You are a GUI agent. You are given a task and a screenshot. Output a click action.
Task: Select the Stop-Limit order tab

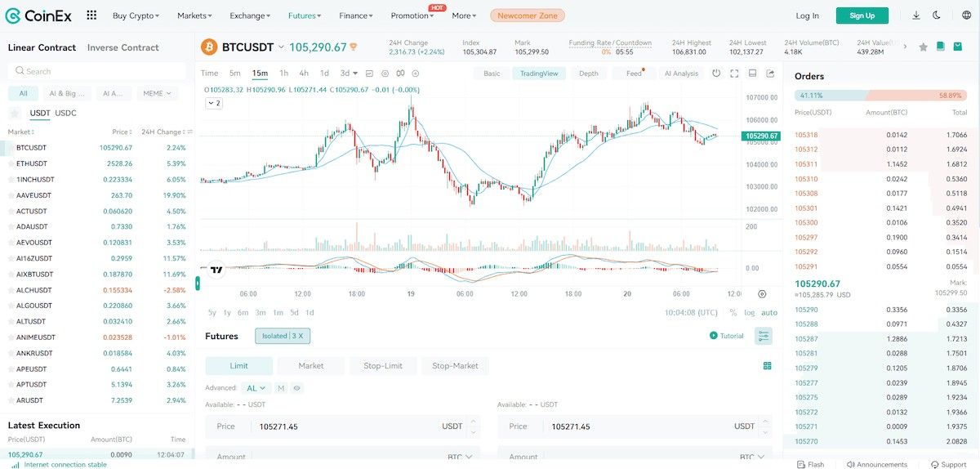click(x=383, y=365)
